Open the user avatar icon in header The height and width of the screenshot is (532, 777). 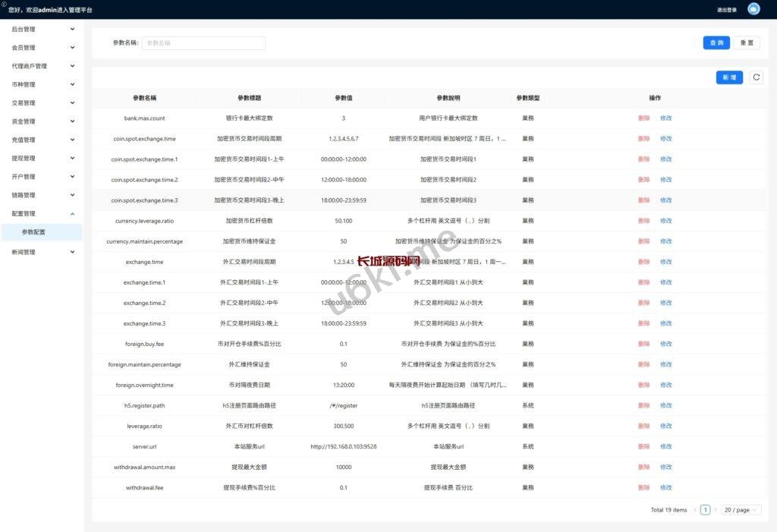[x=753, y=9]
